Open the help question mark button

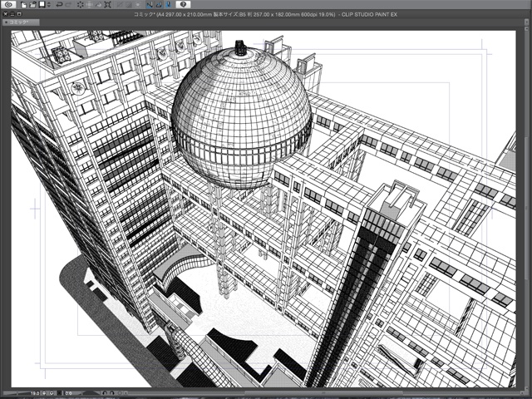pos(183,4)
